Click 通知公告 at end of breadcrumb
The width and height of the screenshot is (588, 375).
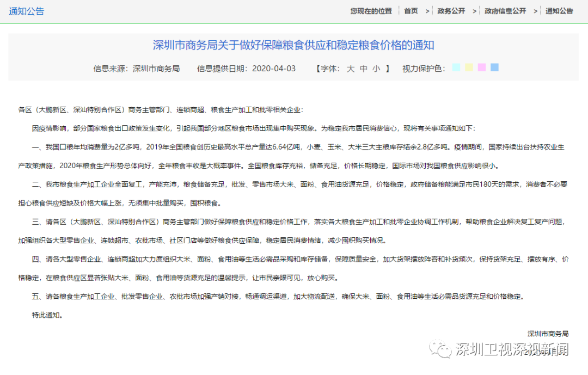click(559, 11)
